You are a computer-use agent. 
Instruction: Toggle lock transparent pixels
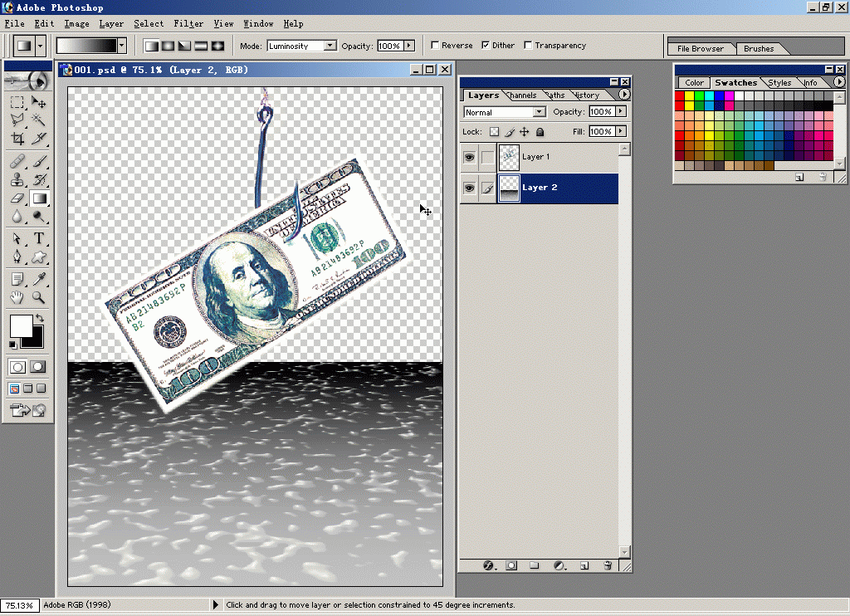click(x=495, y=132)
